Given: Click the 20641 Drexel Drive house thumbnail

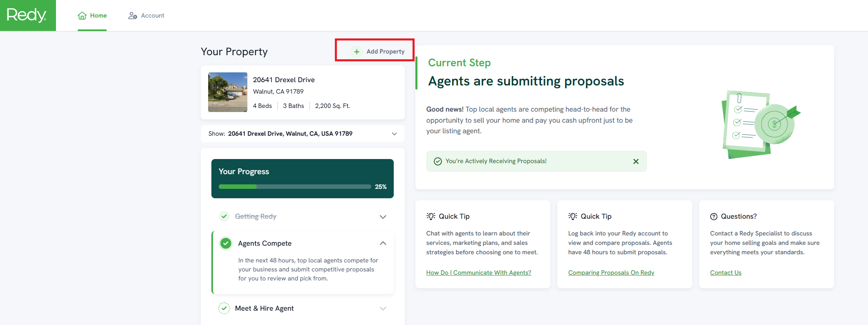Looking at the screenshot, I should coord(228,92).
